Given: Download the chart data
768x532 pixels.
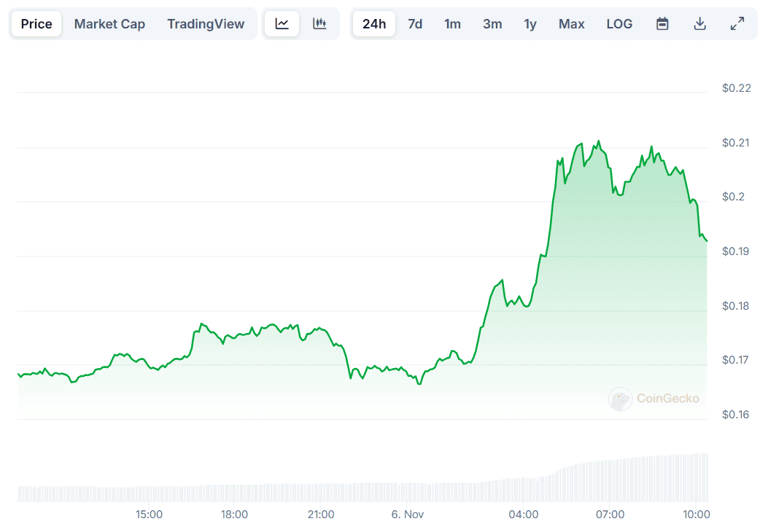Looking at the screenshot, I should tap(699, 24).
